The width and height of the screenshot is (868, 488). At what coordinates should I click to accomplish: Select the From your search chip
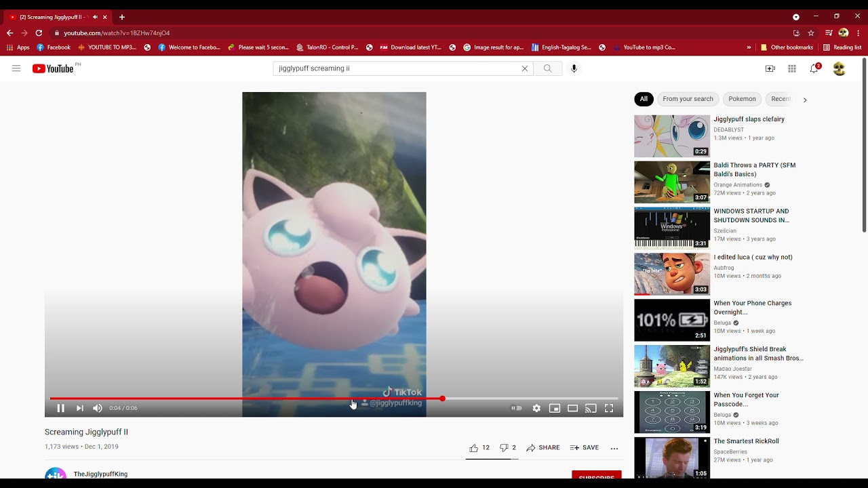[x=688, y=99]
